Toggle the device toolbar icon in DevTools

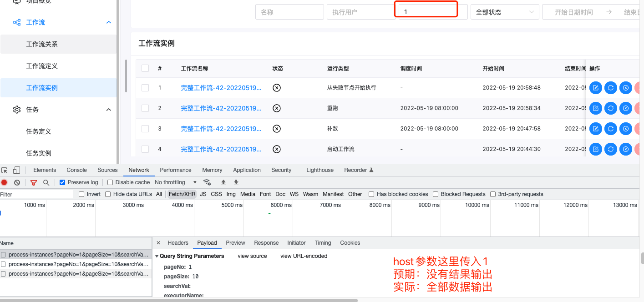(x=15, y=170)
